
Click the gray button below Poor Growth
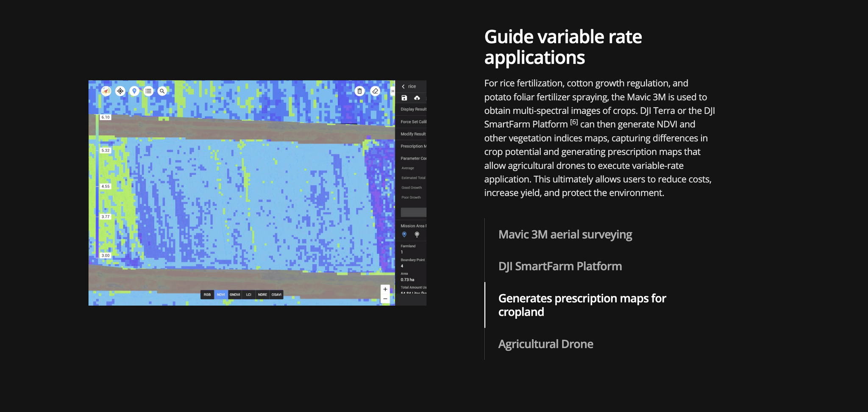414,212
